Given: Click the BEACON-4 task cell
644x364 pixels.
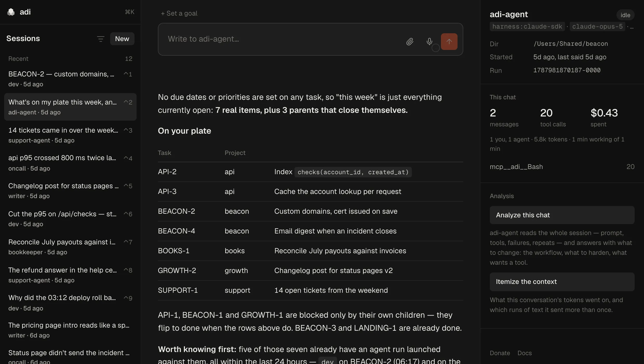Looking at the screenshot, I should (x=176, y=231).
